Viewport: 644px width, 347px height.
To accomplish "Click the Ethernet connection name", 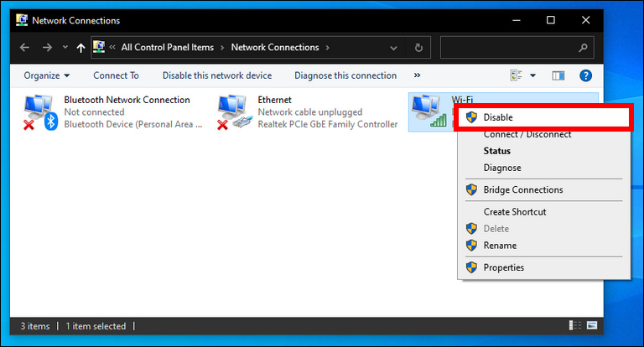I will click(274, 100).
